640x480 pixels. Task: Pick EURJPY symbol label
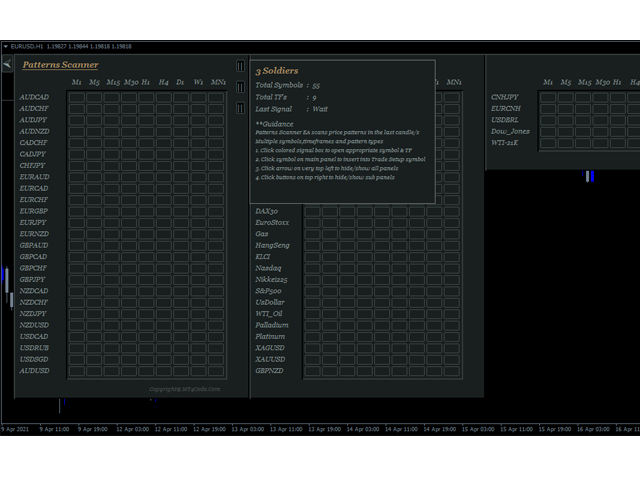[x=33, y=222]
